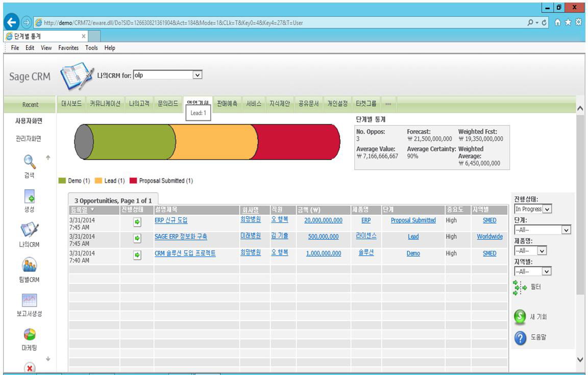
Task: Close the 단계별 통계 browser tab
Action: coord(84,36)
